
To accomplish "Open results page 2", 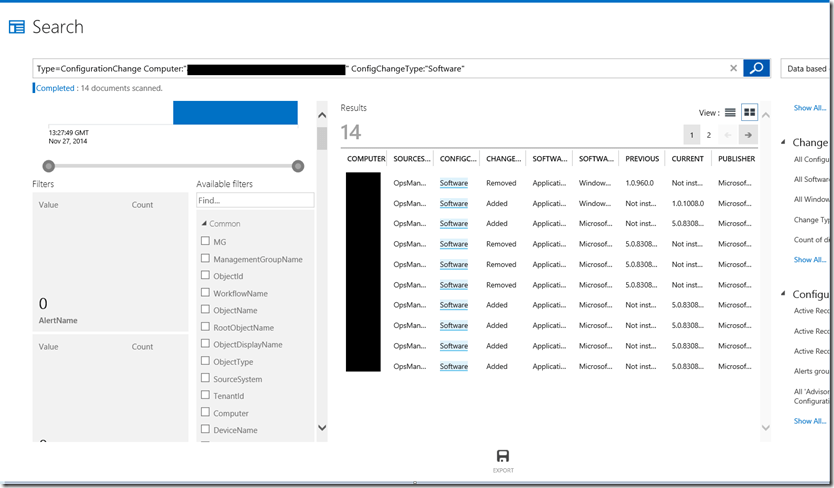I will pos(709,135).
